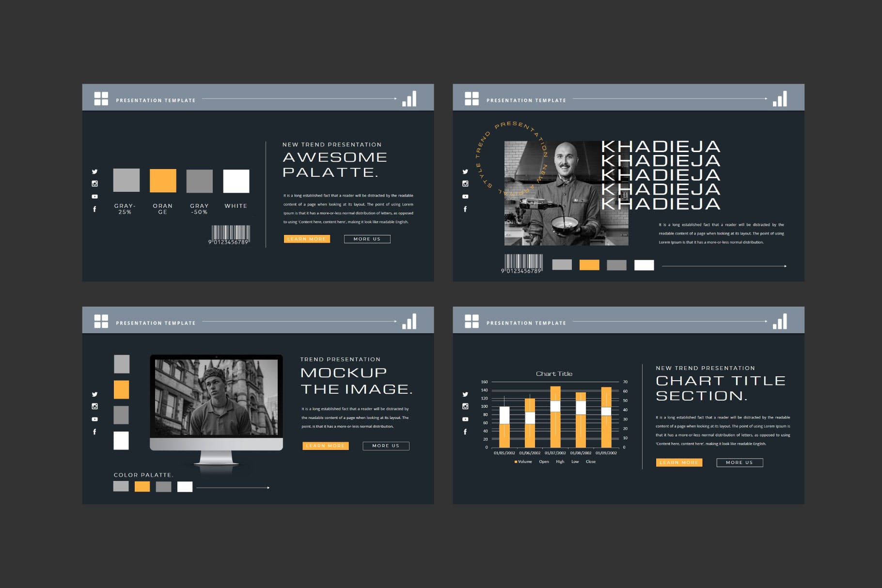
Task: Click Twitter icon on Mockup slide
Action: click(x=94, y=394)
